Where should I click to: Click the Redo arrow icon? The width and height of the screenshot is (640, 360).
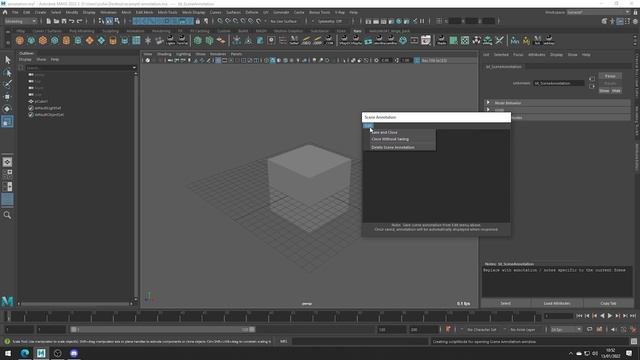pos(80,21)
